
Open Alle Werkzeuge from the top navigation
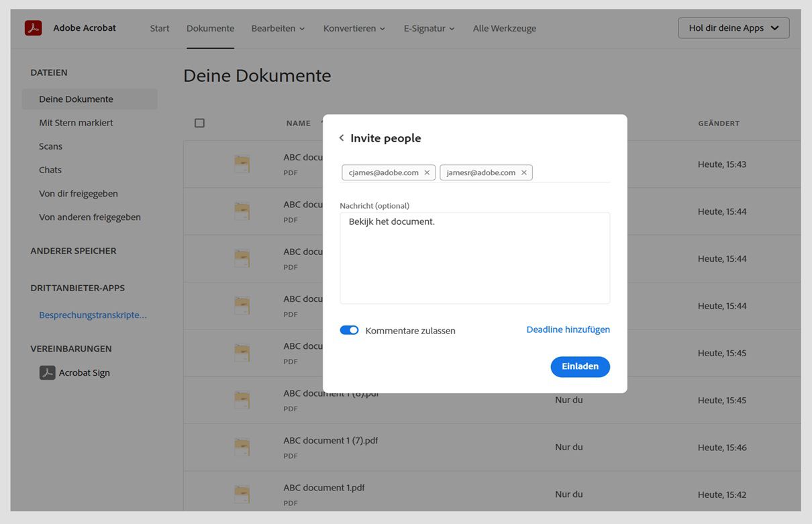(x=504, y=28)
